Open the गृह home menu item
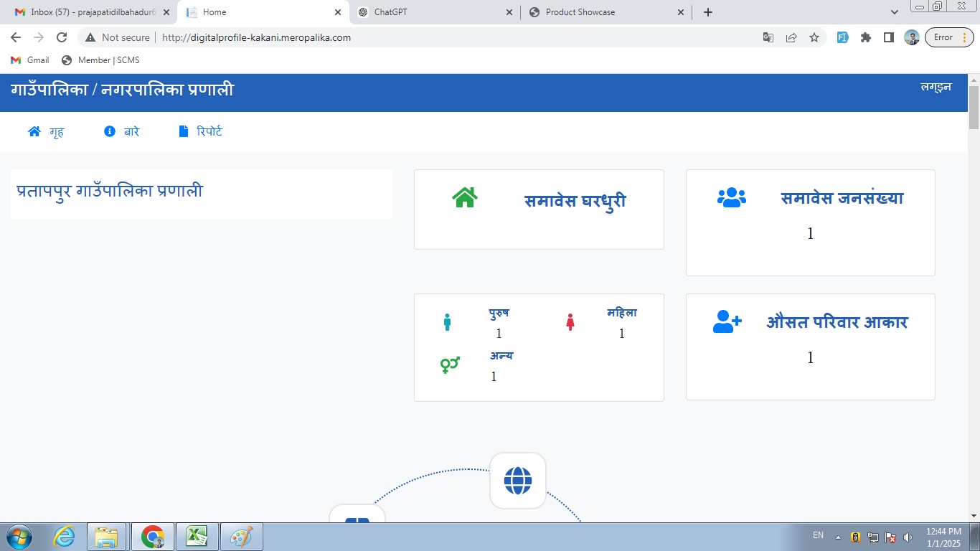 [x=46, y=132]
